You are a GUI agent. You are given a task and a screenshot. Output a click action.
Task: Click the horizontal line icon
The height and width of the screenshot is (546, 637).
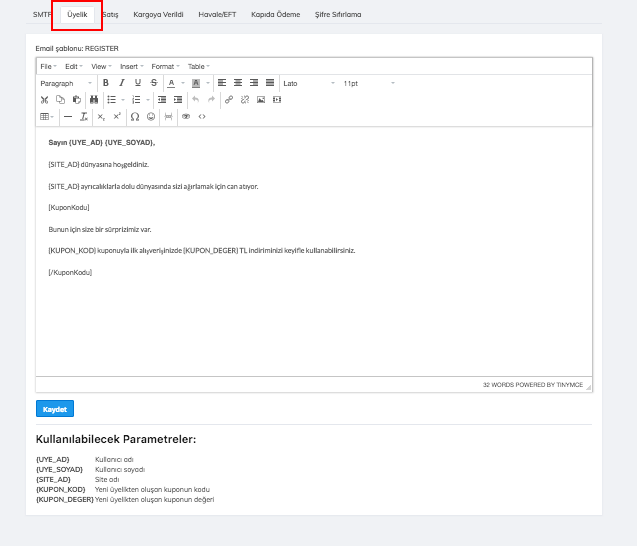pos(68,117)
